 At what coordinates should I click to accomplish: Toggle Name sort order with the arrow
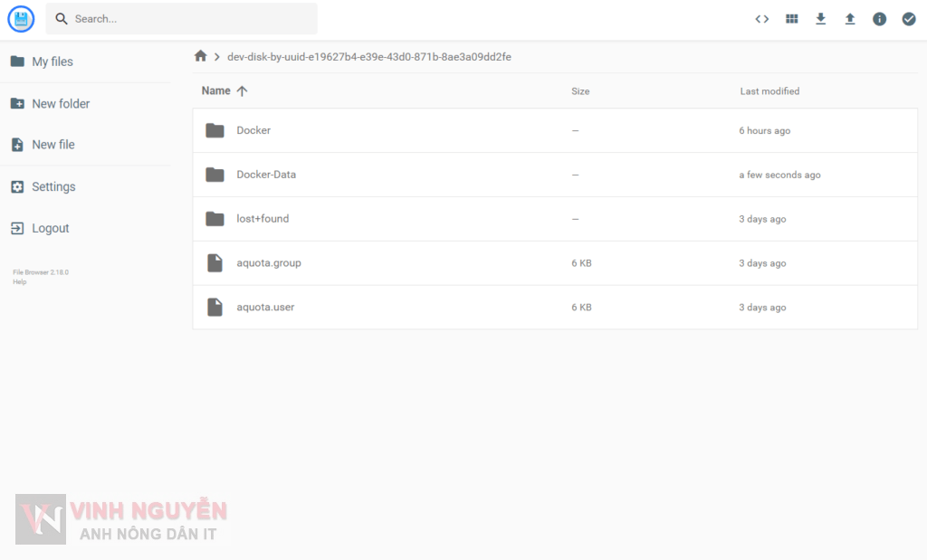click(244, 90)
